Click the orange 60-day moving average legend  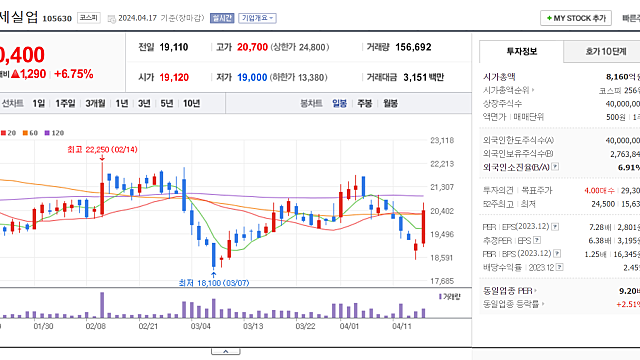[x=30, y=133]
